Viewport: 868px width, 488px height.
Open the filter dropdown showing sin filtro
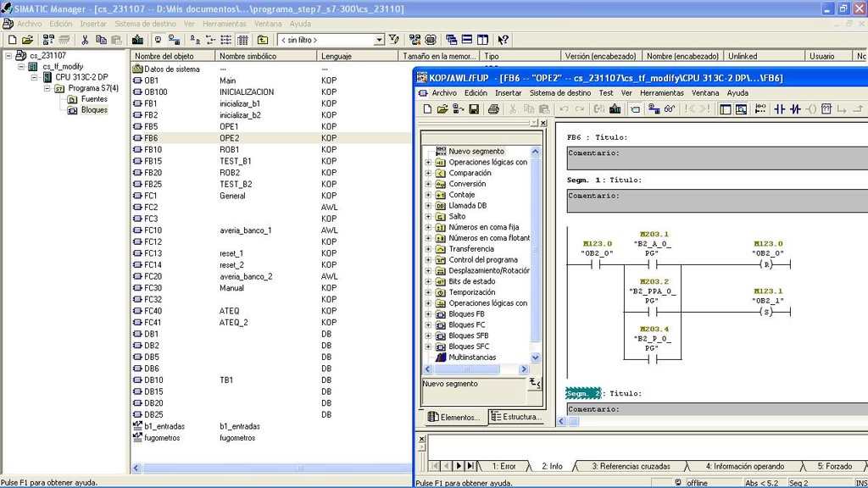[x=379, y=40]
